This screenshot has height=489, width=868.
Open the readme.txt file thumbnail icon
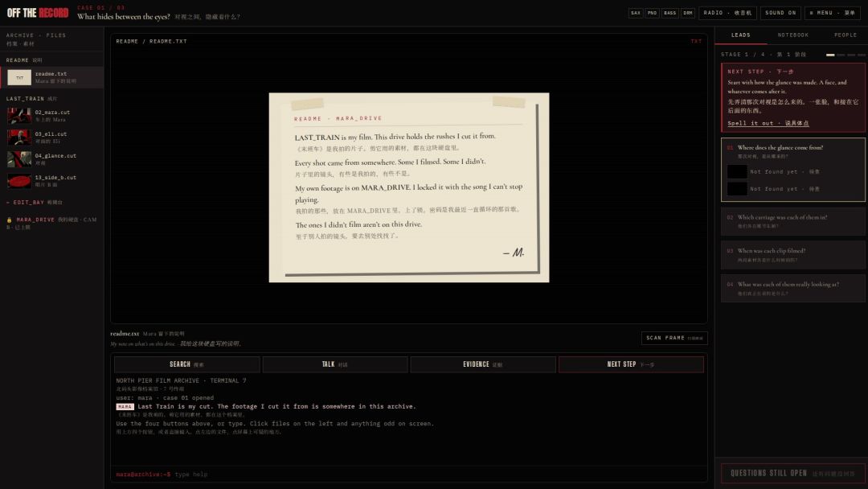[18, 77]
